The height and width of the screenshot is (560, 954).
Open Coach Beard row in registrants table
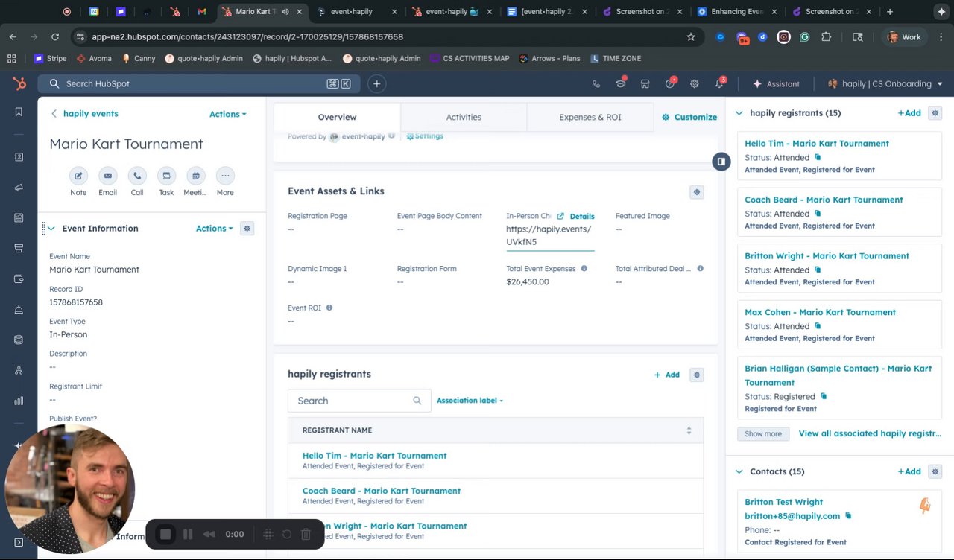tap(381, 491)
